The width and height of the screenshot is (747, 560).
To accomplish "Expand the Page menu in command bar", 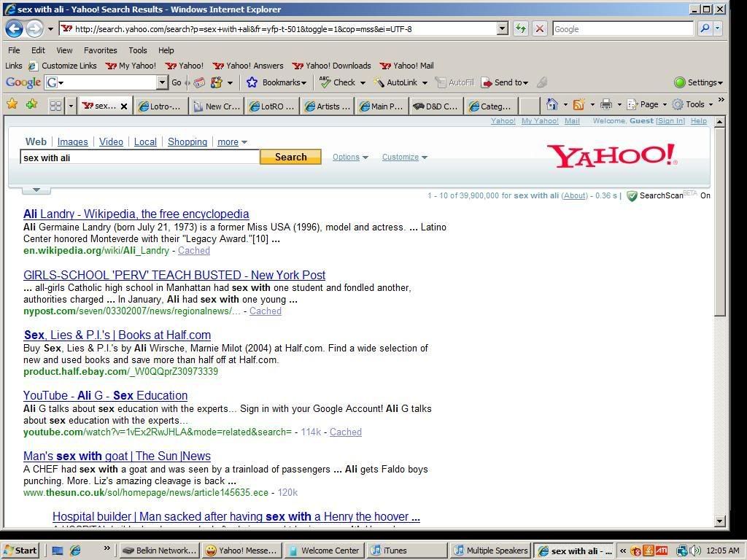I will coord(647,104).
